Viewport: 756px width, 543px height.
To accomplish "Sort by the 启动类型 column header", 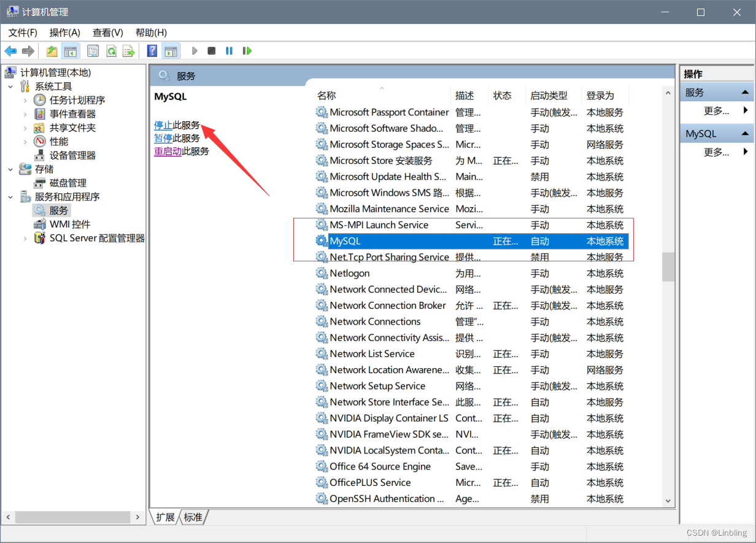I will click(553, 96).
